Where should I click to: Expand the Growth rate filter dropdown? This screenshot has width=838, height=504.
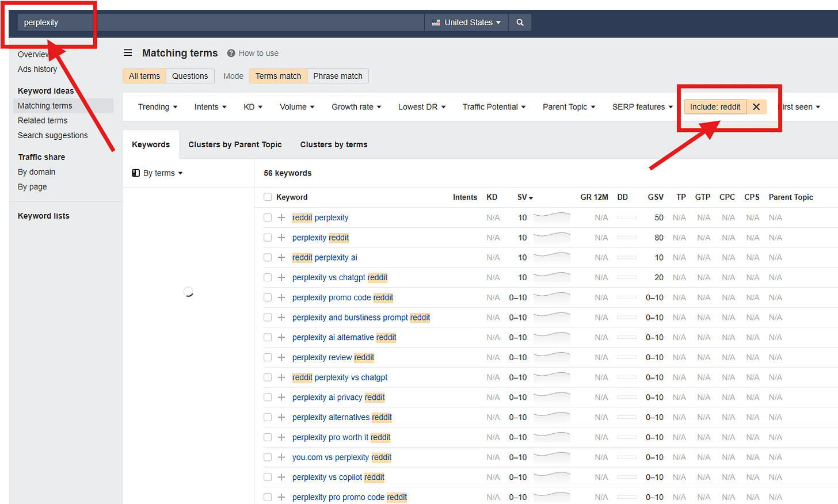click(356, 107)
